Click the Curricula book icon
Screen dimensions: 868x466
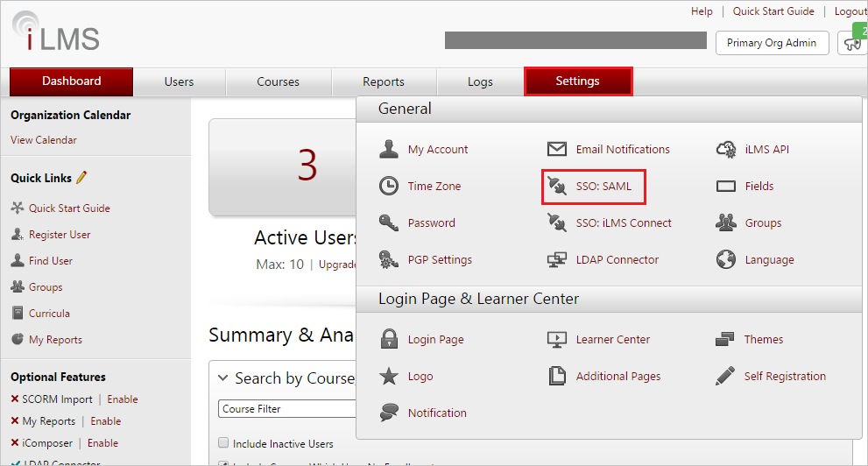pos(18,313)
